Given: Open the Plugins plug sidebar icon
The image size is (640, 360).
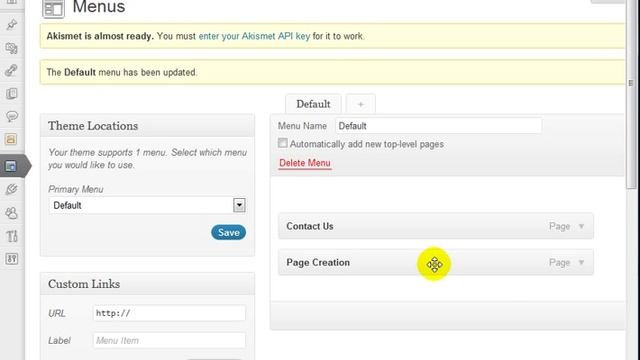Looking at the screenshot, I should 11,189.
